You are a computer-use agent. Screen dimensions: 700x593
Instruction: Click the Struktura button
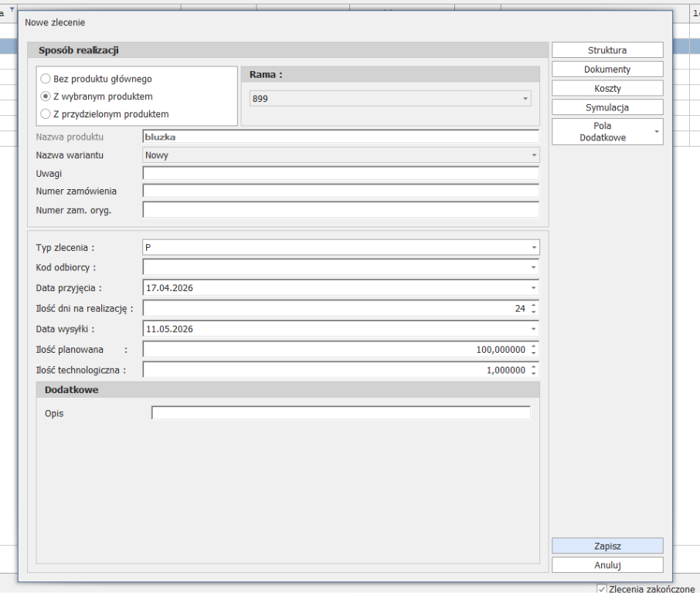(x=607, y=50)
